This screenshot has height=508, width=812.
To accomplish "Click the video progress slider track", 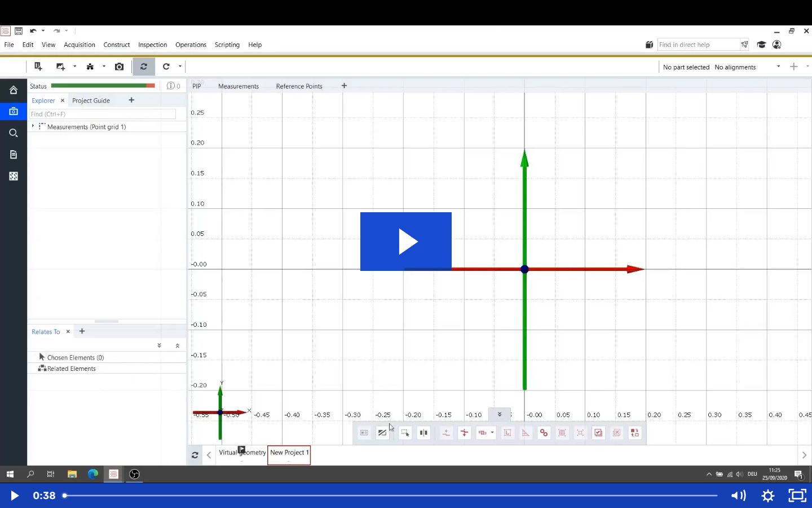I will [390, 496].
